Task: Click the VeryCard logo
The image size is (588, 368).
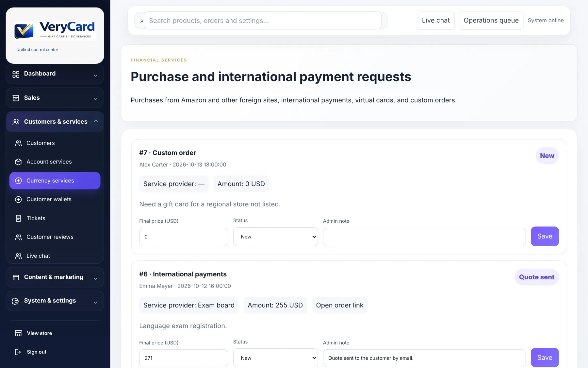Action: 55,31
